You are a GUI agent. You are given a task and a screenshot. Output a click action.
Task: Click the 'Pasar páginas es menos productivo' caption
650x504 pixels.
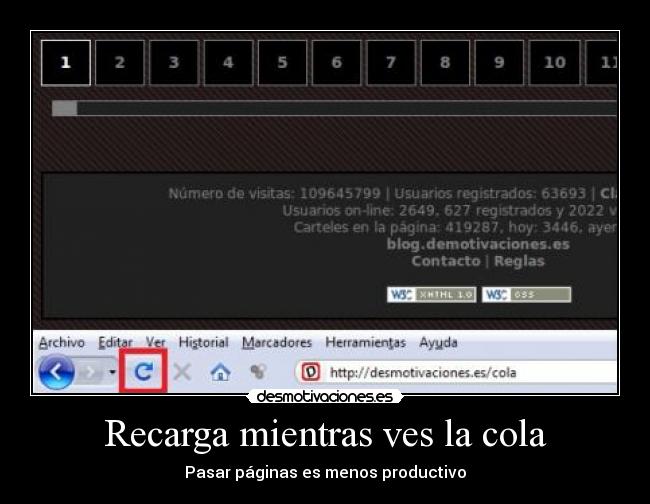point(325,472)
